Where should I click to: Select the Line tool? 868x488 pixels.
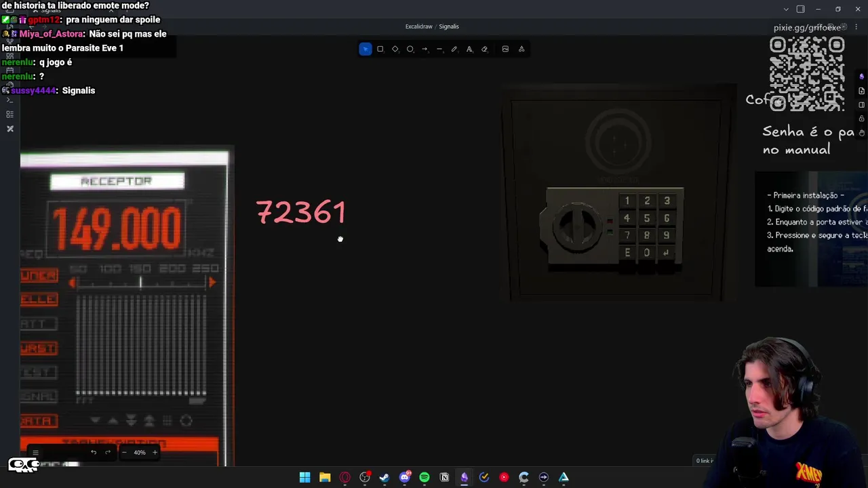tap(439, 49)
